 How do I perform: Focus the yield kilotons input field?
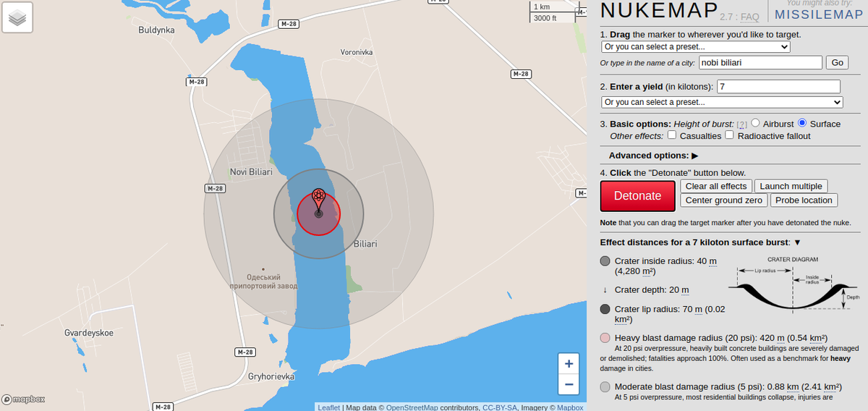click(x=778, y=86)
